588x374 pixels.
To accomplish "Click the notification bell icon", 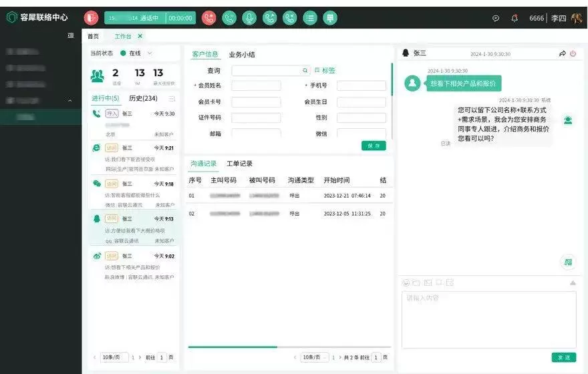I will click(514, 18).
